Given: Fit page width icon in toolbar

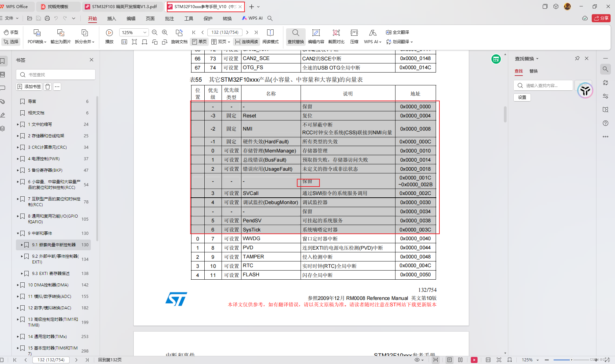Looking at the screenshot, I should (145, 42).
